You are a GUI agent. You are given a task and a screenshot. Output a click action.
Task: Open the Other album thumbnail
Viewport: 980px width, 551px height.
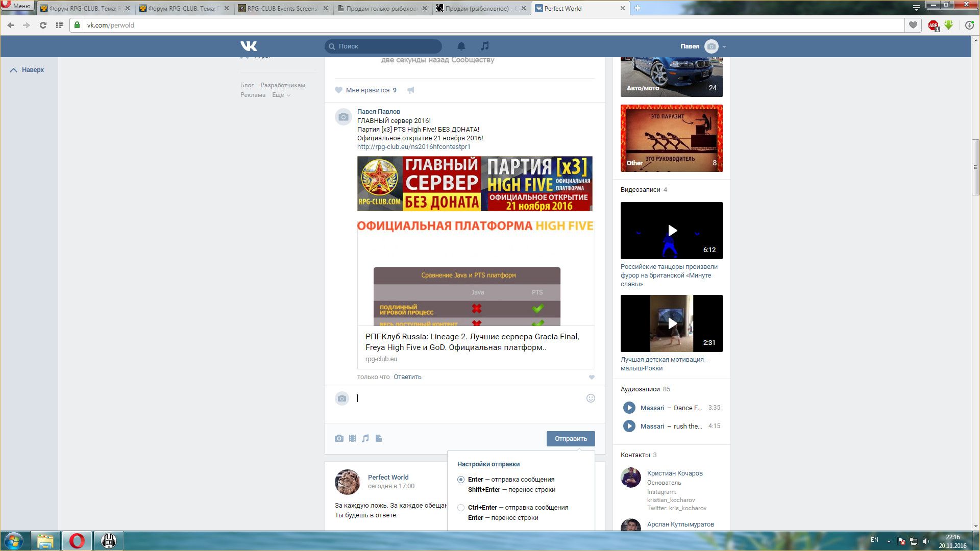tap(672, 138)
